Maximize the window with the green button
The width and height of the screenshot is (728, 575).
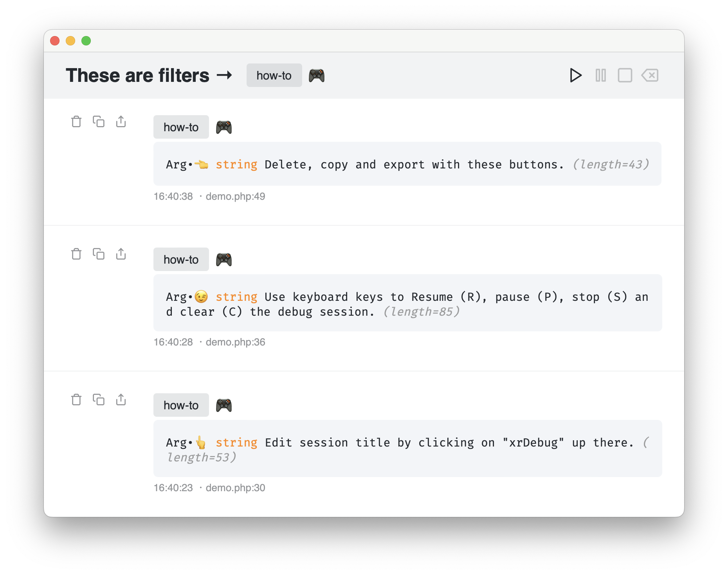click(86, 41)
